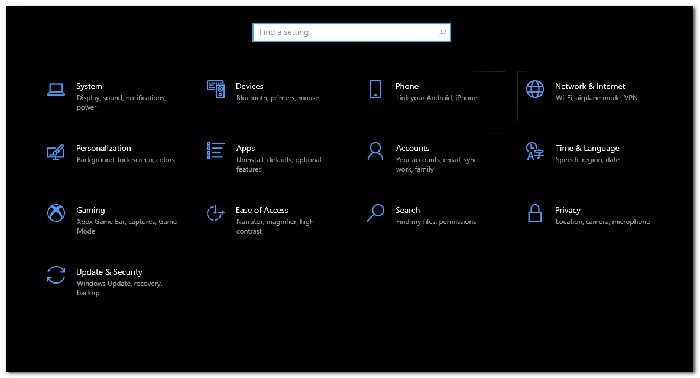Select the Update & Security heading

[109, 272]
